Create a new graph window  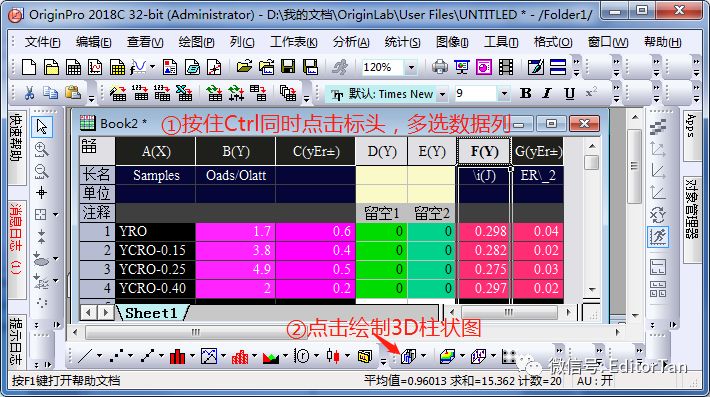pyautogui.click(x=95, y=67)
